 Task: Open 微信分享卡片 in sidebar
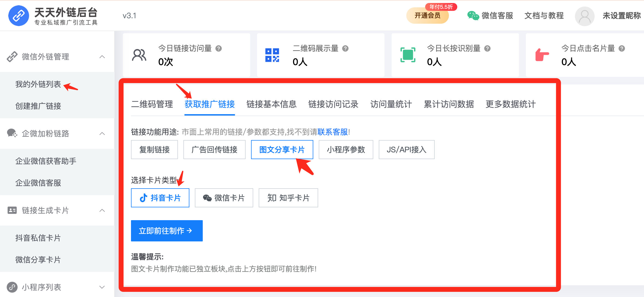pos(38,260)
